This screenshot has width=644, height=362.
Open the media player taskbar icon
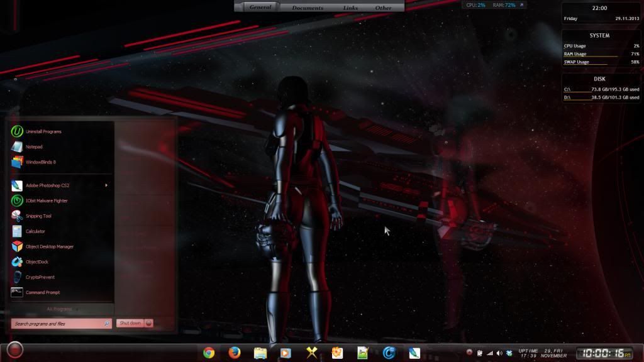point(286,353)
